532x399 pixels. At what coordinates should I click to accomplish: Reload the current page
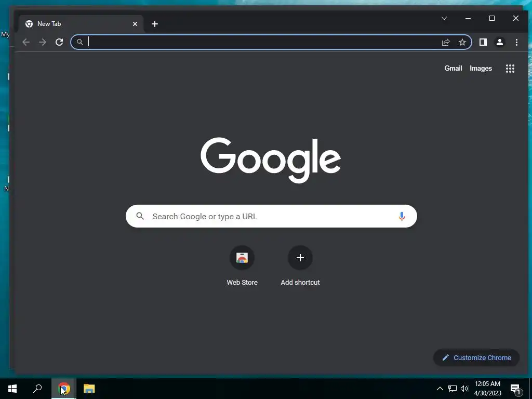(x=59, y=42)
